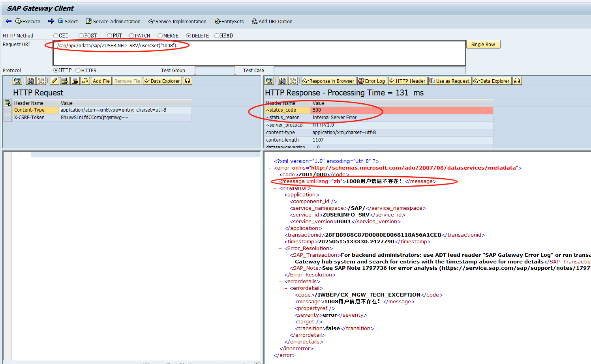Open HTTP Header viewer for the response
This screenshot has height=364, width=591.
point(407,81)
